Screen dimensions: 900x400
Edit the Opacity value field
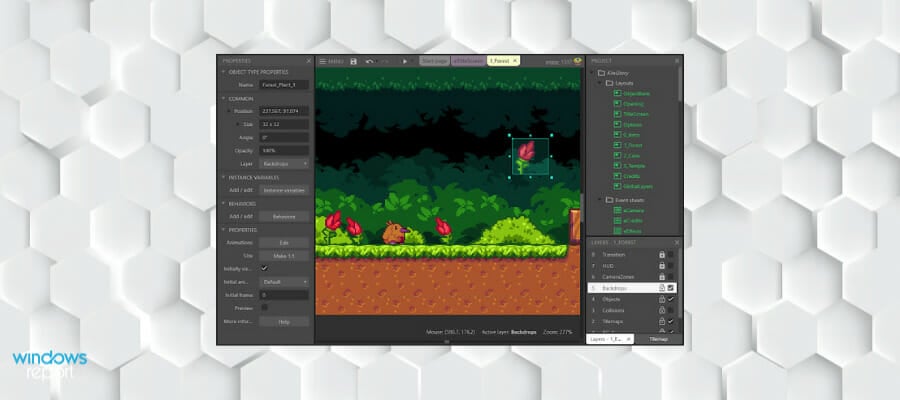point(284,150)
